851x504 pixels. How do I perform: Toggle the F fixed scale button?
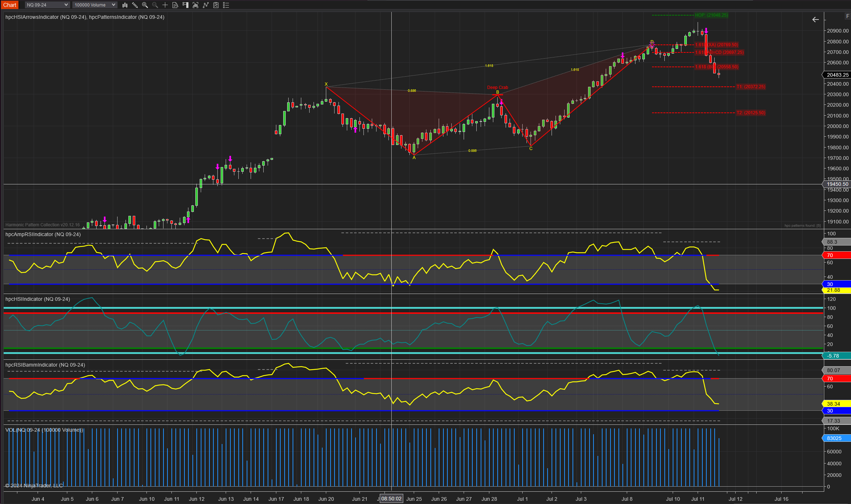[x=847, y=16]
